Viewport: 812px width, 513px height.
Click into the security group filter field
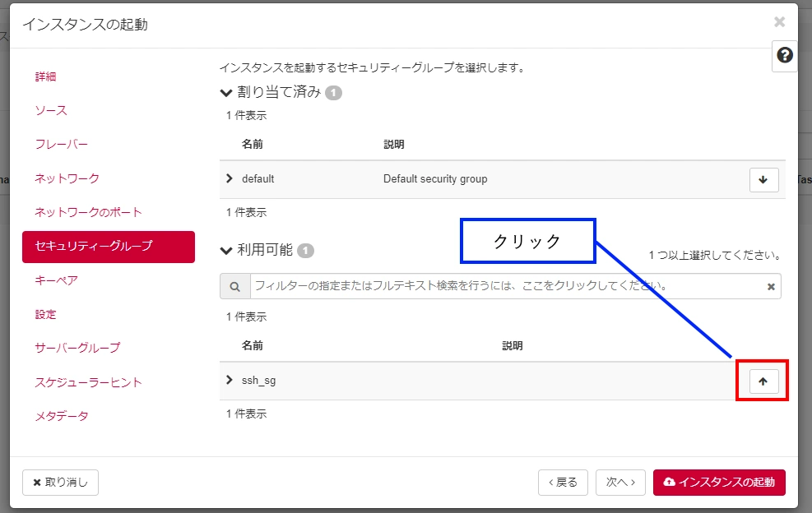pos(506,286)
